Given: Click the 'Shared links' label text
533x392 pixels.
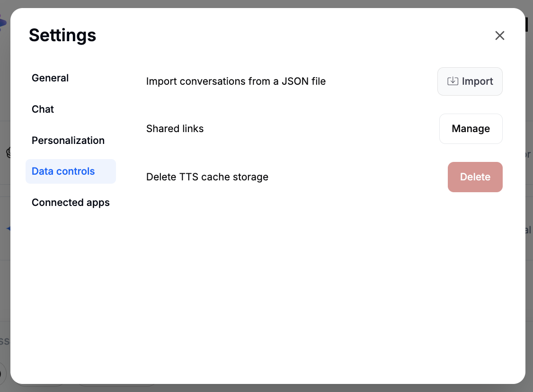Looking at the screenshot, I should tap(175, 129).
